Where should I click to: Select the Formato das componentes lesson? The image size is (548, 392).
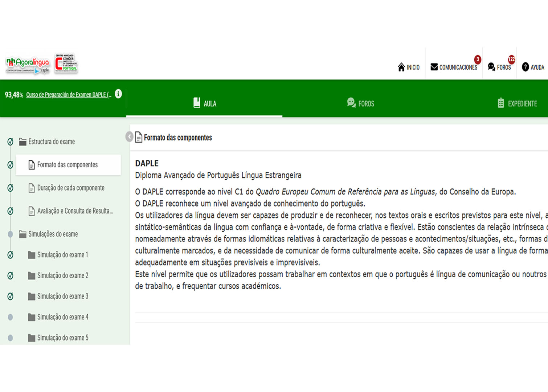(x=68, y=165)
